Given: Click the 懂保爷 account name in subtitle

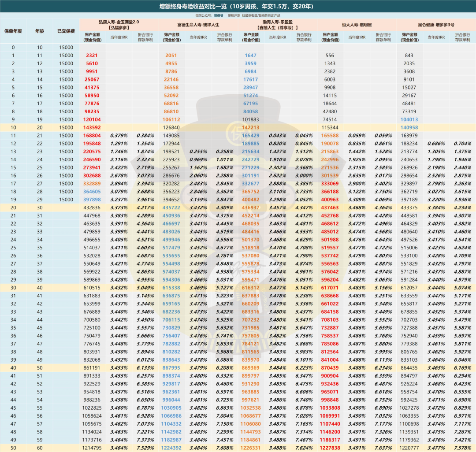Looking at the screenshot, I should click(219, 15).
